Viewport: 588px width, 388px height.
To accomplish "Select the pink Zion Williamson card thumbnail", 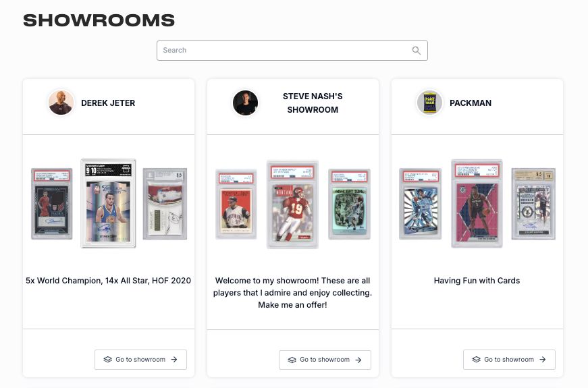I will (477, 204).
